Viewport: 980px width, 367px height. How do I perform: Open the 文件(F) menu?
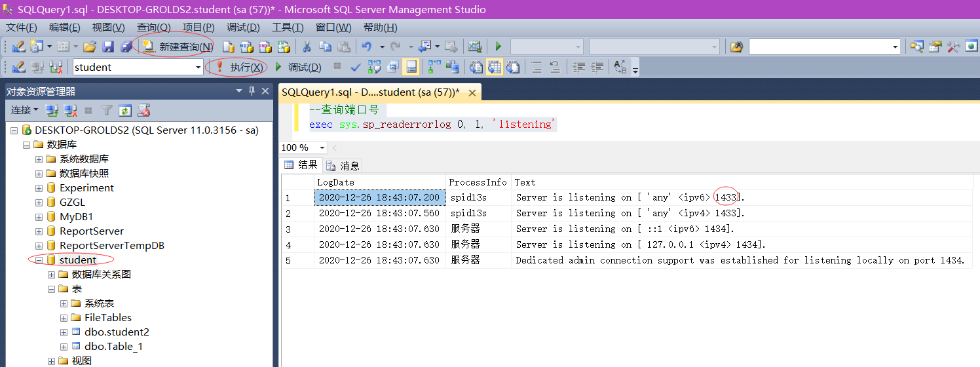pos(21,27)
